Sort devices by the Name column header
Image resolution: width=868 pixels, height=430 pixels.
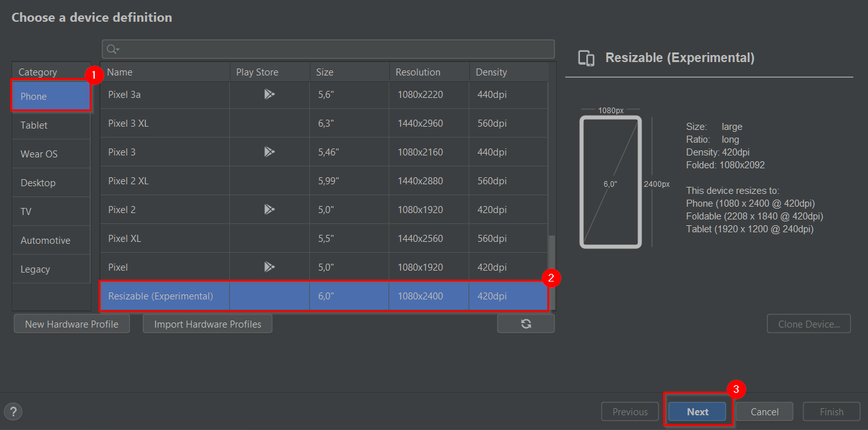click(165, 72)
